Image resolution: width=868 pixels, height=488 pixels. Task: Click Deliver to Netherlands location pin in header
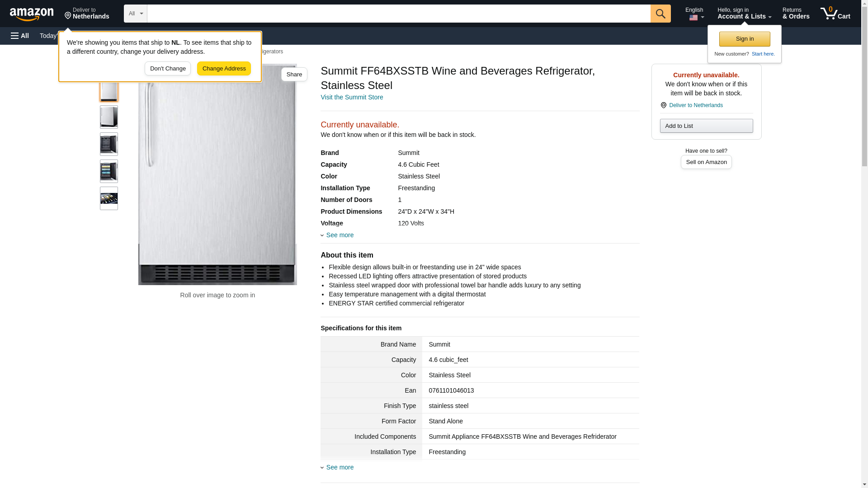87,14
